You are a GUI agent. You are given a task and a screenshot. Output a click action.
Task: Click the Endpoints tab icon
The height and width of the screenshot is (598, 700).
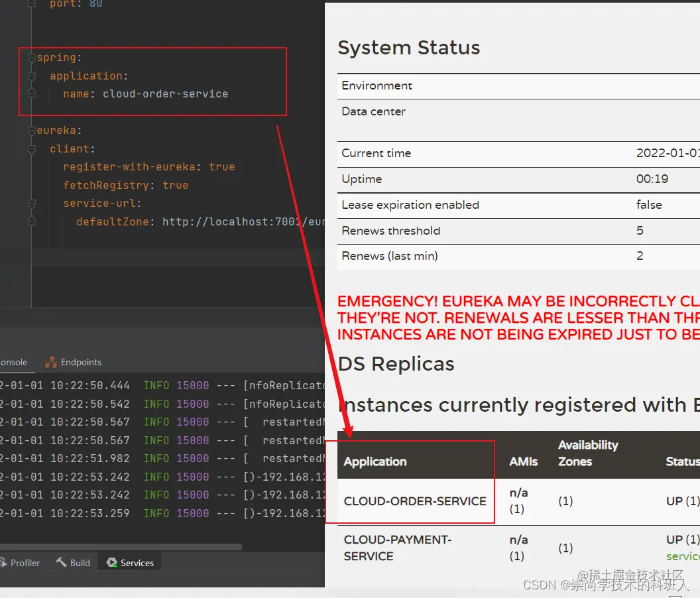[51, 362]
